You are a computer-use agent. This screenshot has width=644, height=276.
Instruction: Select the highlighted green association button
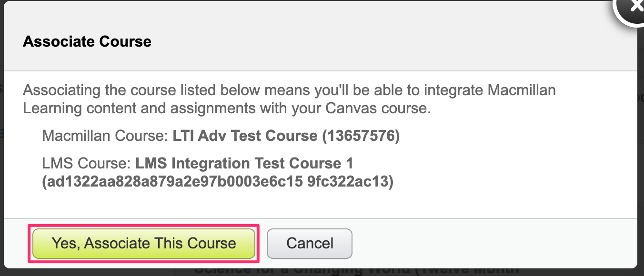143,243
